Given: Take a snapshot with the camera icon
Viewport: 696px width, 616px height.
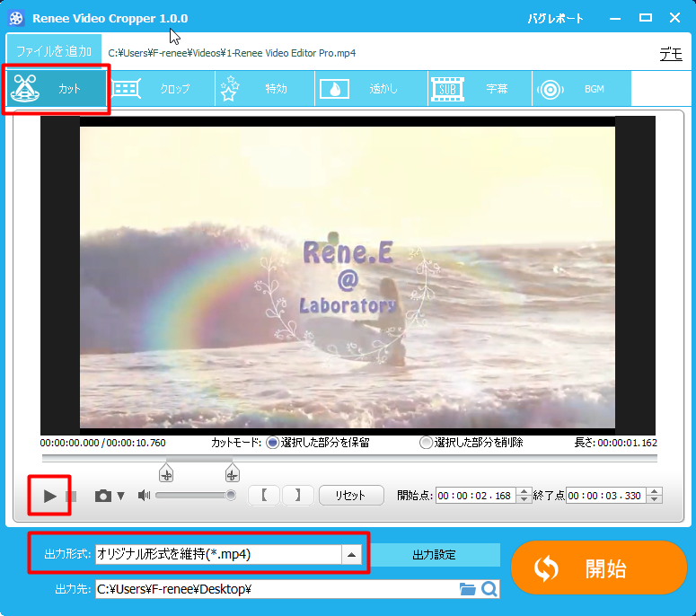Looking at the screenshot, I should [x=103, y=496].
